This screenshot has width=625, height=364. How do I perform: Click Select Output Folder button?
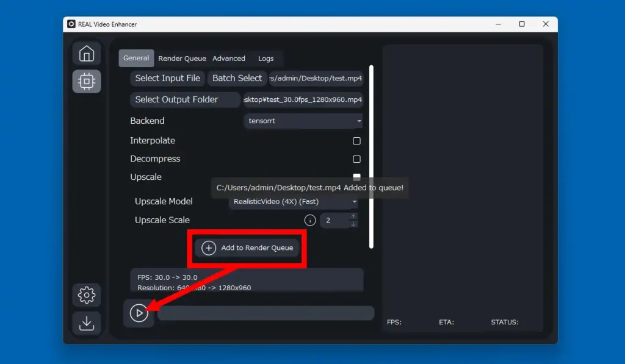(186, 99)
